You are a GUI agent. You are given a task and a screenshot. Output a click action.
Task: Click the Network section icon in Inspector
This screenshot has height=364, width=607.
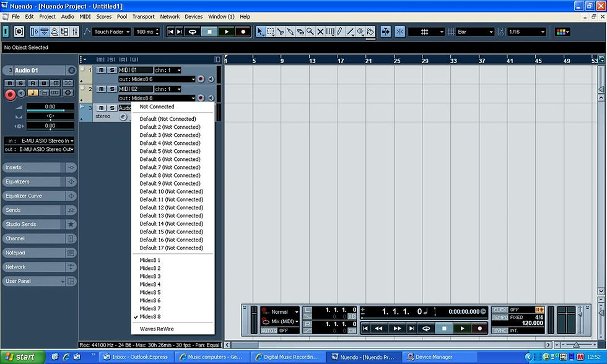(x=71, y=267)
